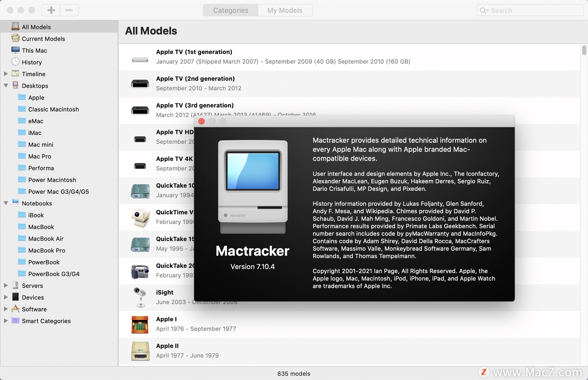588x380 pixels.
Task: Click 'April 1976 - September 1977' text
Action: point(196,329)
